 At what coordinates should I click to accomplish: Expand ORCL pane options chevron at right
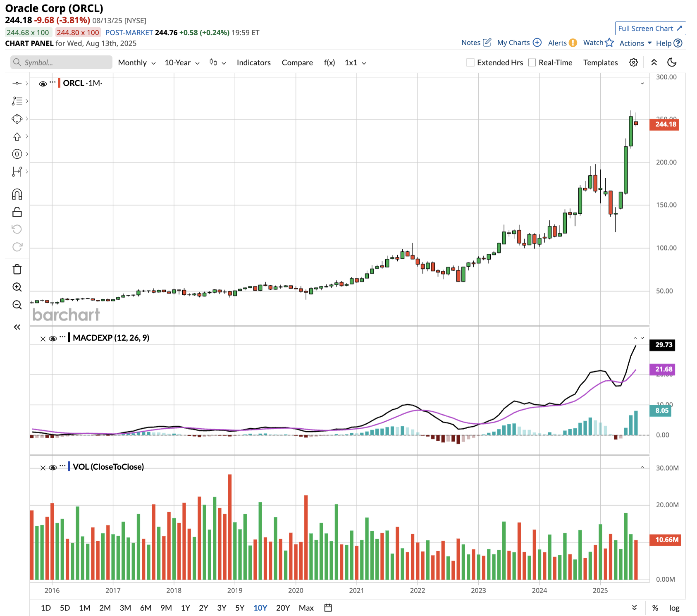[642, 83]
